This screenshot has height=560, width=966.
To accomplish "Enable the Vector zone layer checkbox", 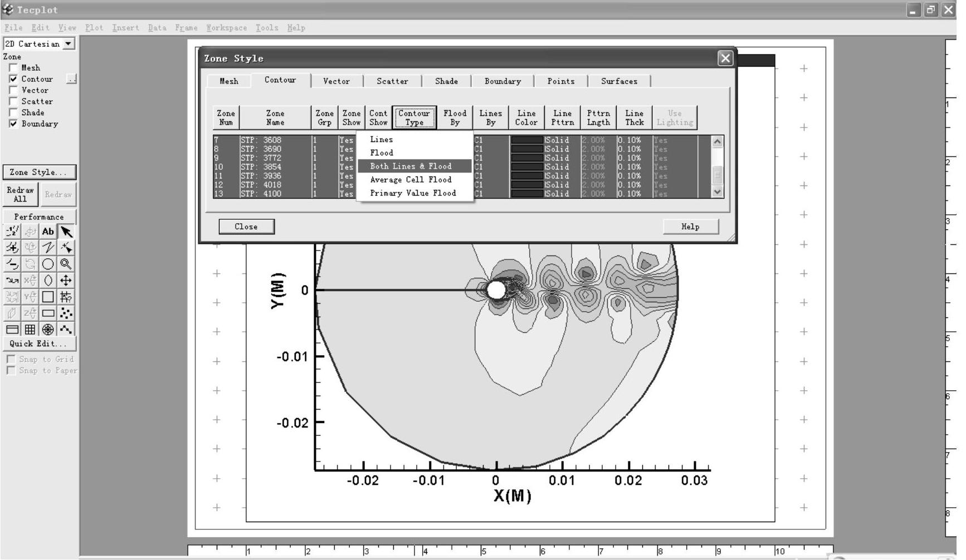I will 13,90.
